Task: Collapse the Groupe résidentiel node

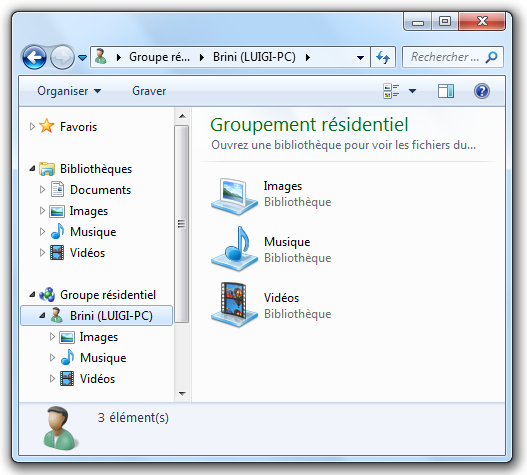Action: click(32, 294)
